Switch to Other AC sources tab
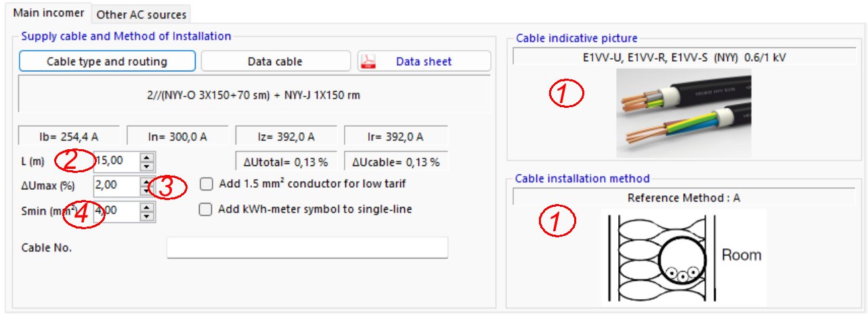The image size is (868, 316). [x=141, y=14]
